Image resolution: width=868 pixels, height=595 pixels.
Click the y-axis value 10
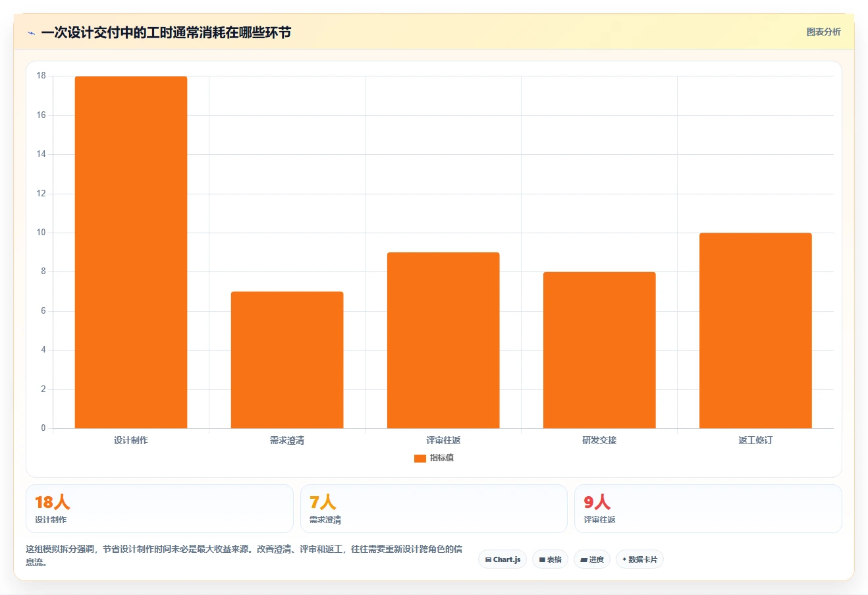click(41, 233)
